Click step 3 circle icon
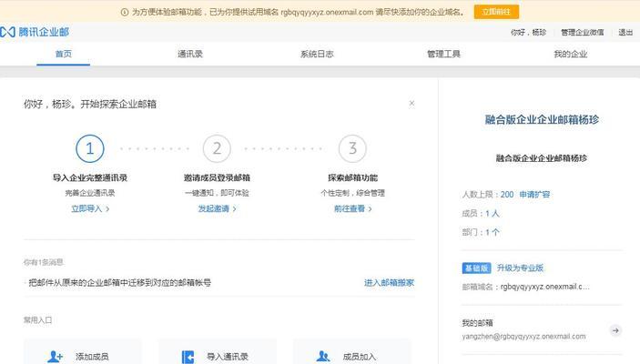Viewport: 640px width, 364px height. tap(352, 148)
